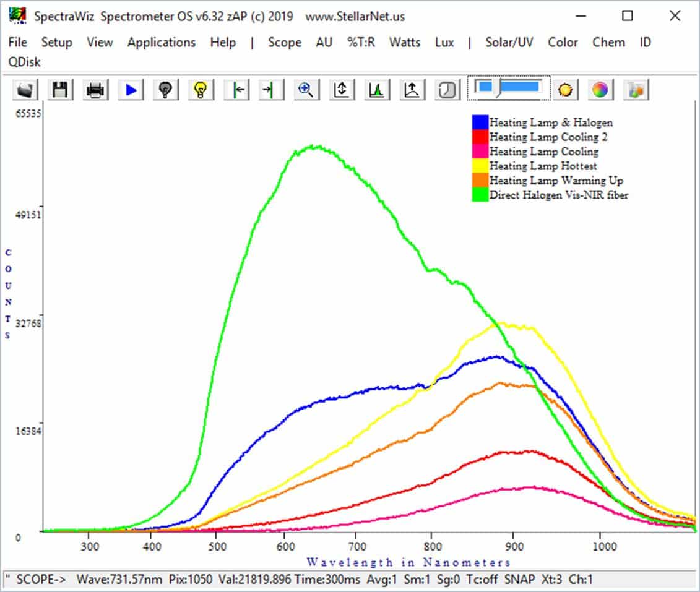Screen dimensions: 700x592
Task: Switch to AU absorbance mode
Action: tap(324, 43)
